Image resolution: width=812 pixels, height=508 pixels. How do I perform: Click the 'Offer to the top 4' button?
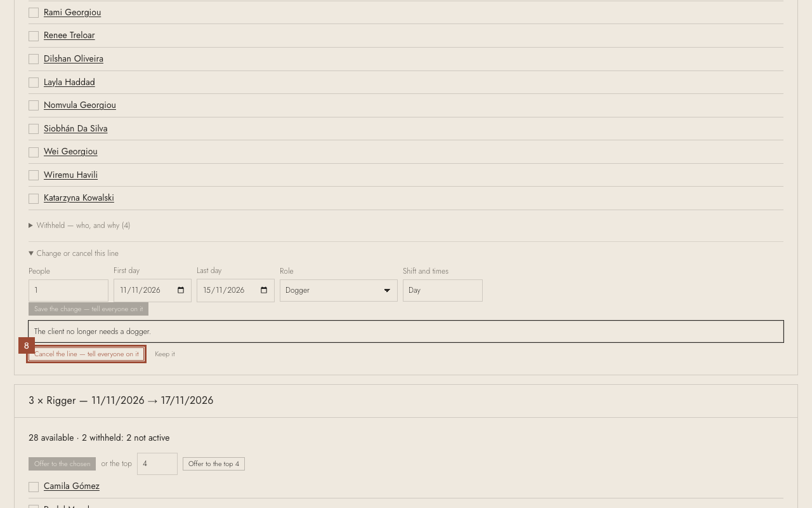(214, 464)
